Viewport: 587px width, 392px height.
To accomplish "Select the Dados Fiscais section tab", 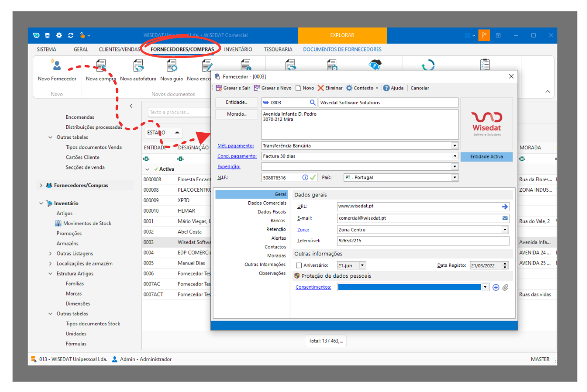I will point(272,212).
